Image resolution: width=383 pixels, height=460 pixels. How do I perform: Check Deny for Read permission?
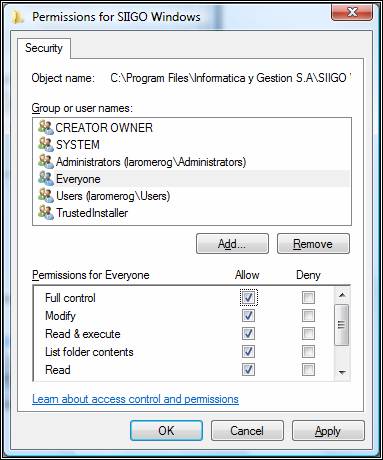(308, 369)
